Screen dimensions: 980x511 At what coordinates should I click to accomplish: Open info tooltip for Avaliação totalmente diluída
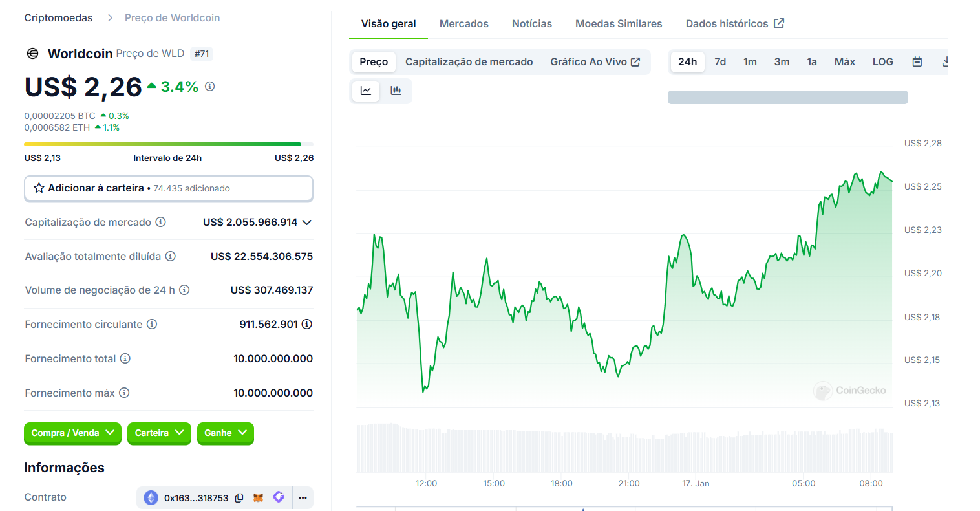[x=171, y=256]
